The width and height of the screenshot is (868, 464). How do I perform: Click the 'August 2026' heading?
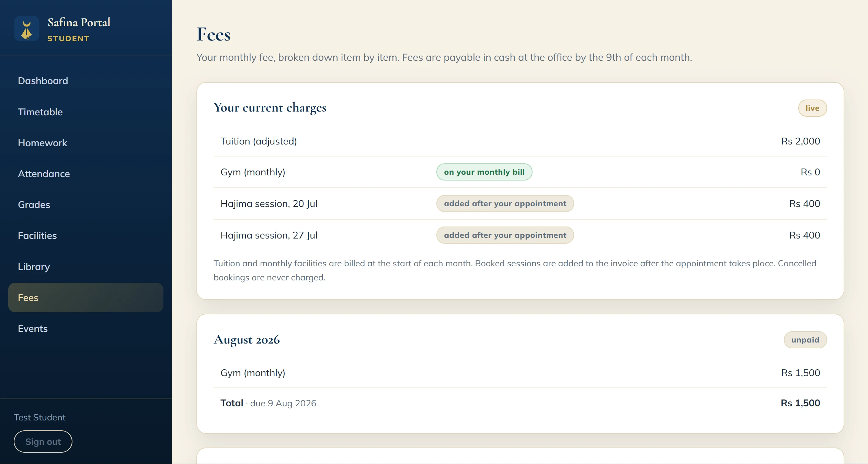[247, 340]
